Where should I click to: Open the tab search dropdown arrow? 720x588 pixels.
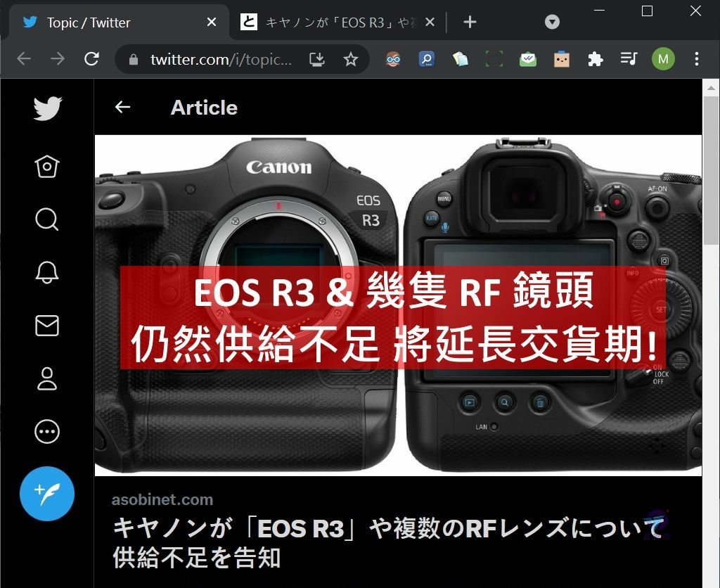point(552,22)
